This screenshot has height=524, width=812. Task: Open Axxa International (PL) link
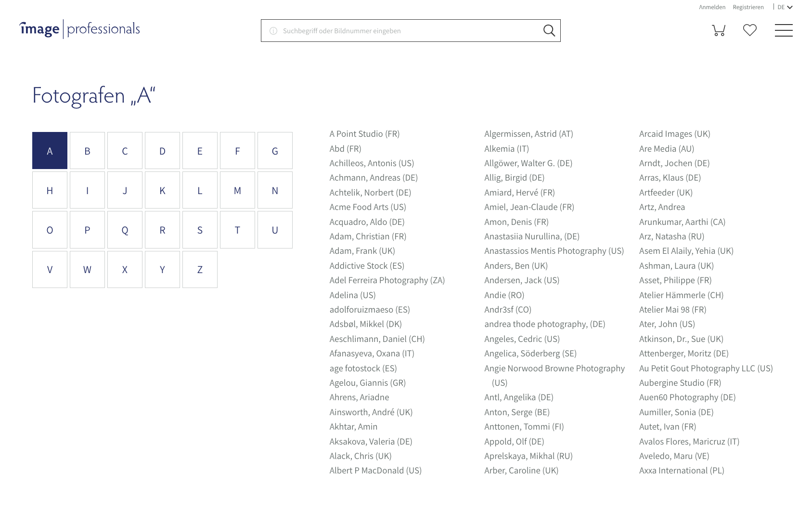pyautogui.click(x=681, y=471)
